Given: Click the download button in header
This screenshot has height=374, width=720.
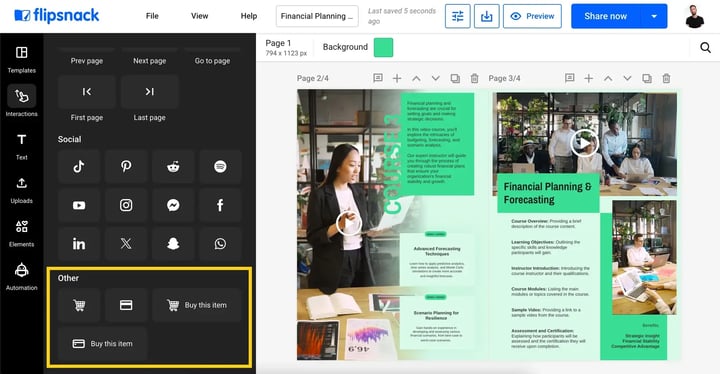Looking at the screenshot, I should pyautogui.click(x=486, y=16).
